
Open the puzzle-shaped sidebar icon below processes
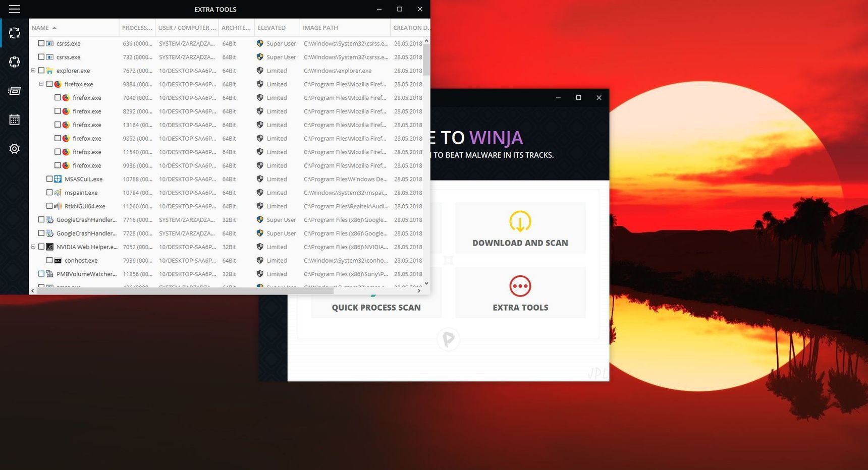(x=15, y=62)
